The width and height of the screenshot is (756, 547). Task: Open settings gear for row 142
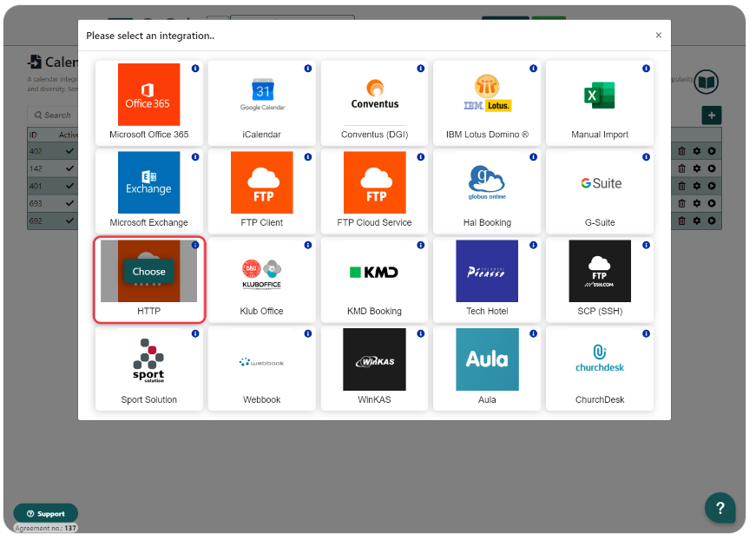pos(697,168)
